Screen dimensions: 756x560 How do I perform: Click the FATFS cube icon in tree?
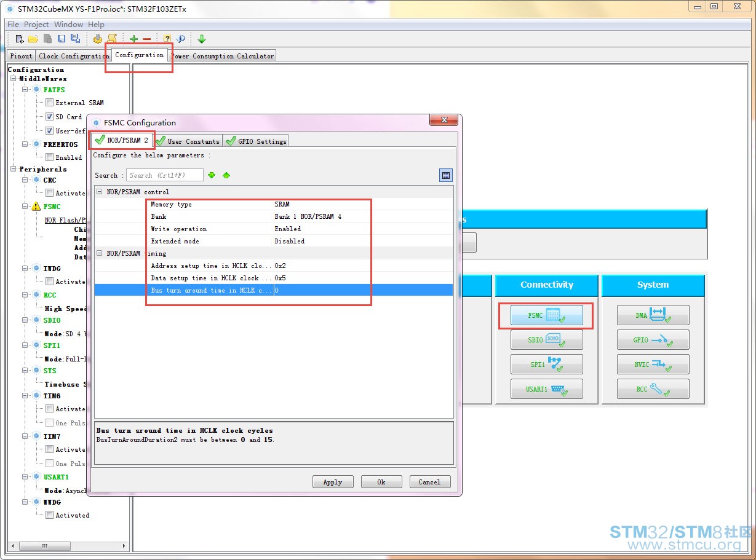[36, 90]
